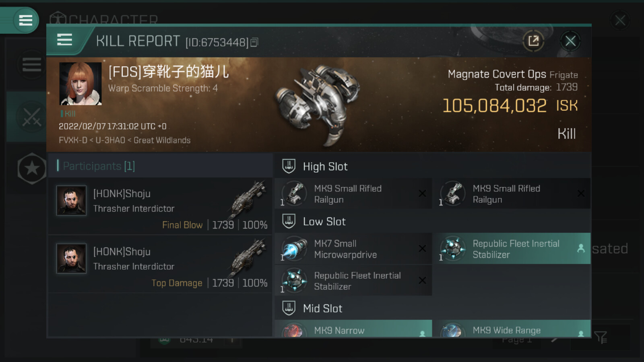Open the green main menu button
Screen dimensions: 644x362
pyautogui.click(x=25, y=20)
